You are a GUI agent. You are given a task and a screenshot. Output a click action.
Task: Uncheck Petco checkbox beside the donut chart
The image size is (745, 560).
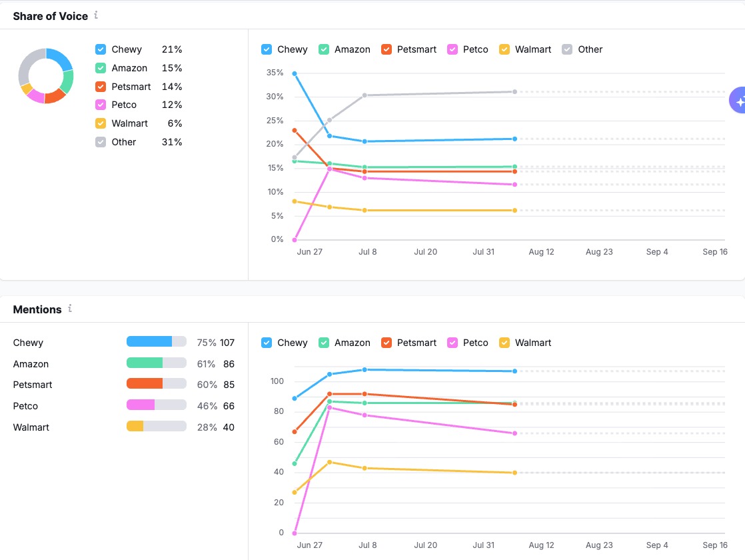(x=100, y=105)
